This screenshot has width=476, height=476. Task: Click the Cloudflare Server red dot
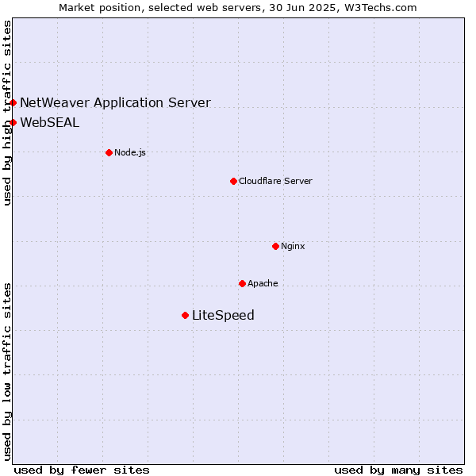(x=233, y=181)
